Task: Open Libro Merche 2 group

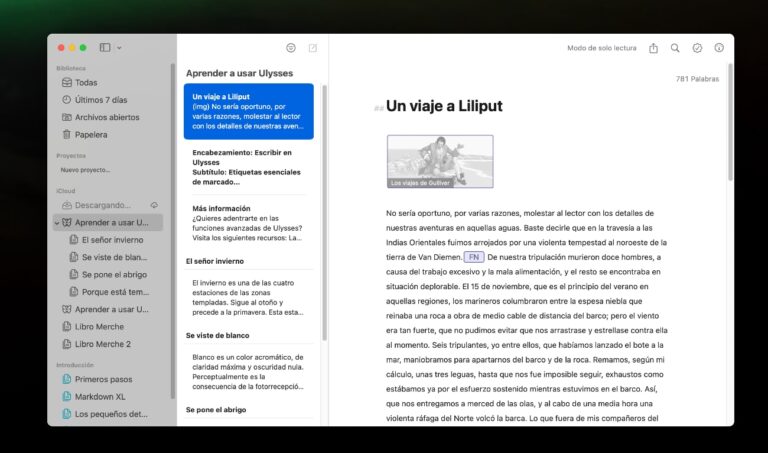Action: coord(108,344)
